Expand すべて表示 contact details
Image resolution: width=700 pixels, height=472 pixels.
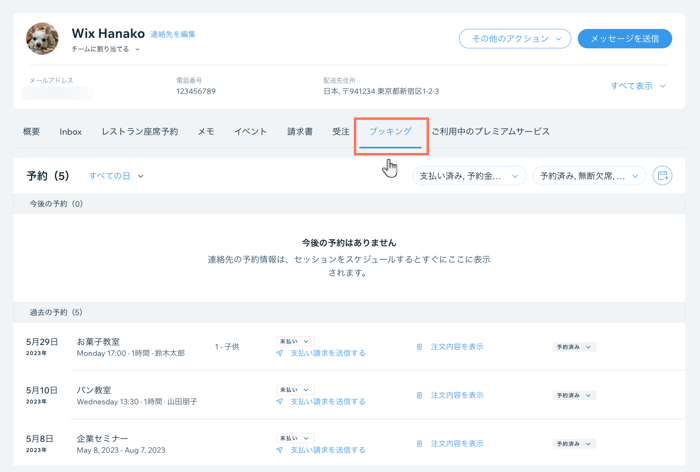tap(638, 86)
